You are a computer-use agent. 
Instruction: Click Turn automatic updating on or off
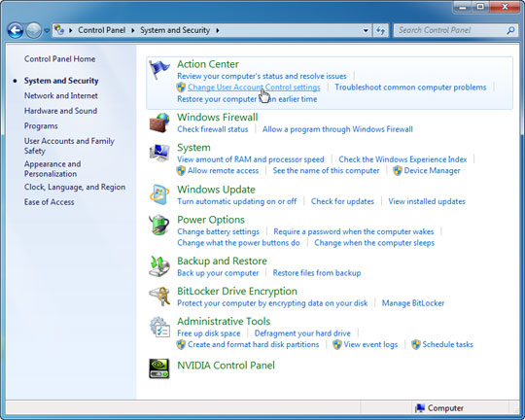pyautogui.click(x=236, y=201)
